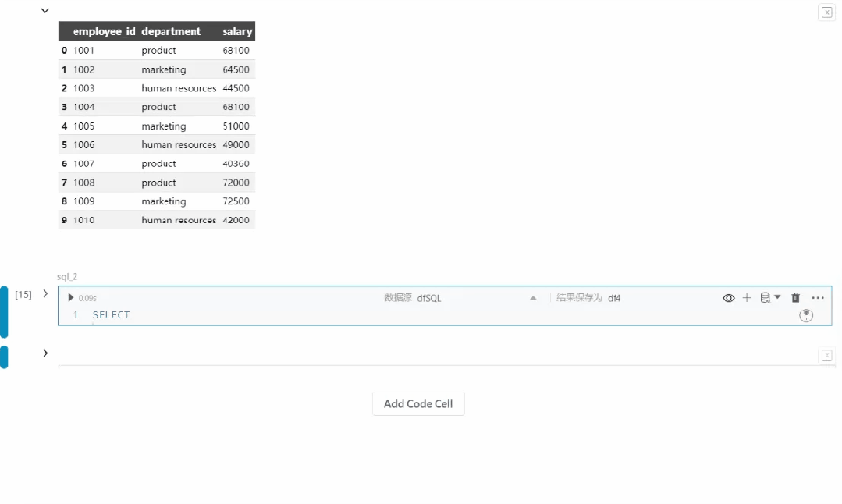Select salary value 64500
Image resolution: width=842 pixels, height=504 pixels.
tap(236, 69)
